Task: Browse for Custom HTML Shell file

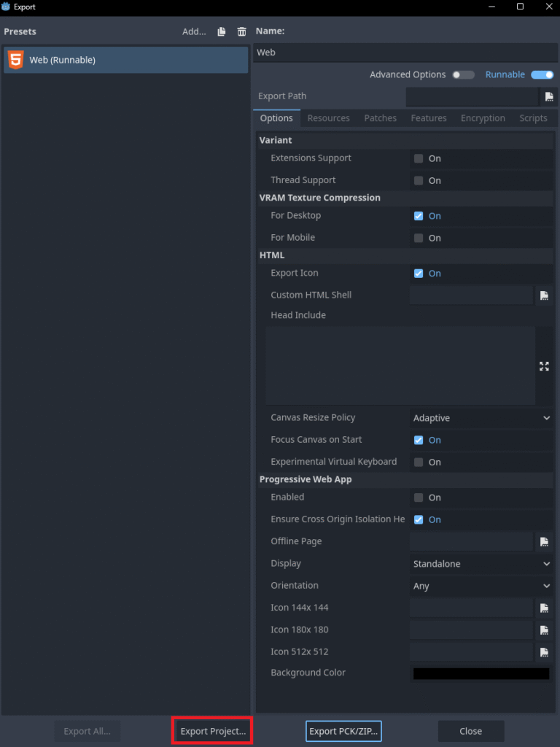Action: point(544,295)
